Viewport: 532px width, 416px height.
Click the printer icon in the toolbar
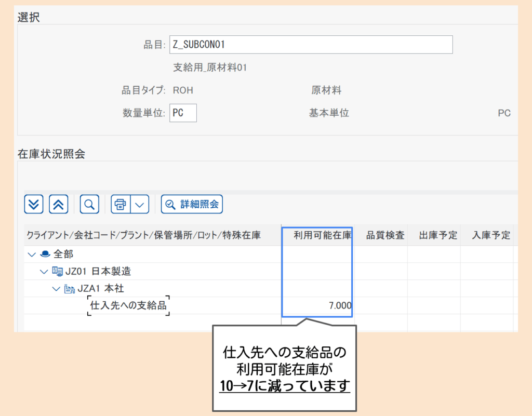click(121, 204)
